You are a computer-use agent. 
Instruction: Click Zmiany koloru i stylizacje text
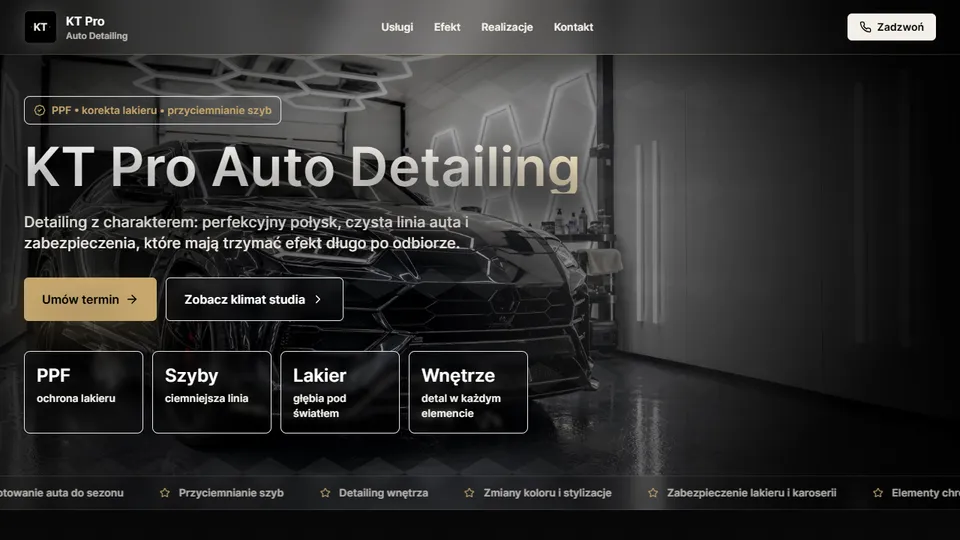(547, 493)
